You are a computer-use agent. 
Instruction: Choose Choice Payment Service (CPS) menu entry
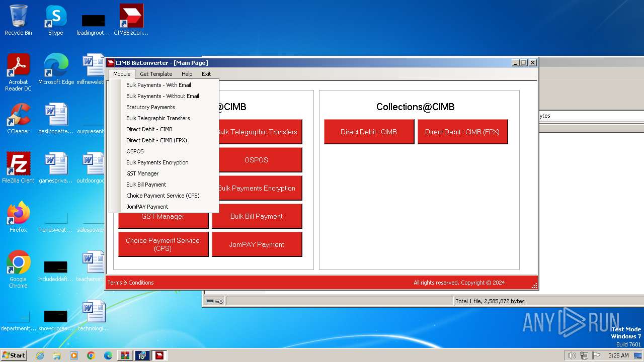coord(164,196)
